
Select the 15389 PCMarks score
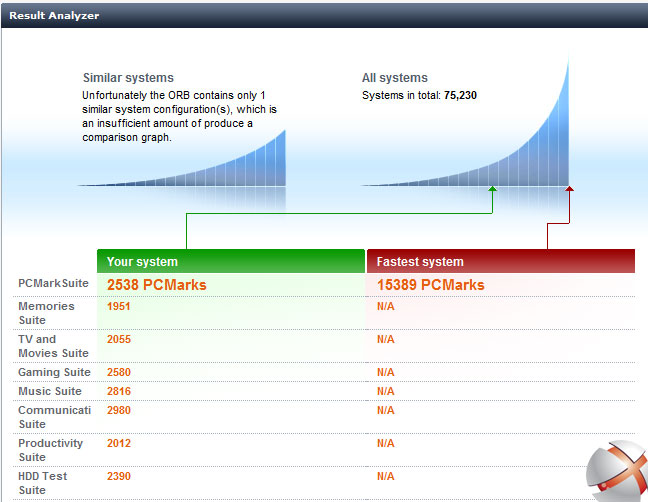[x=431, y=285]
